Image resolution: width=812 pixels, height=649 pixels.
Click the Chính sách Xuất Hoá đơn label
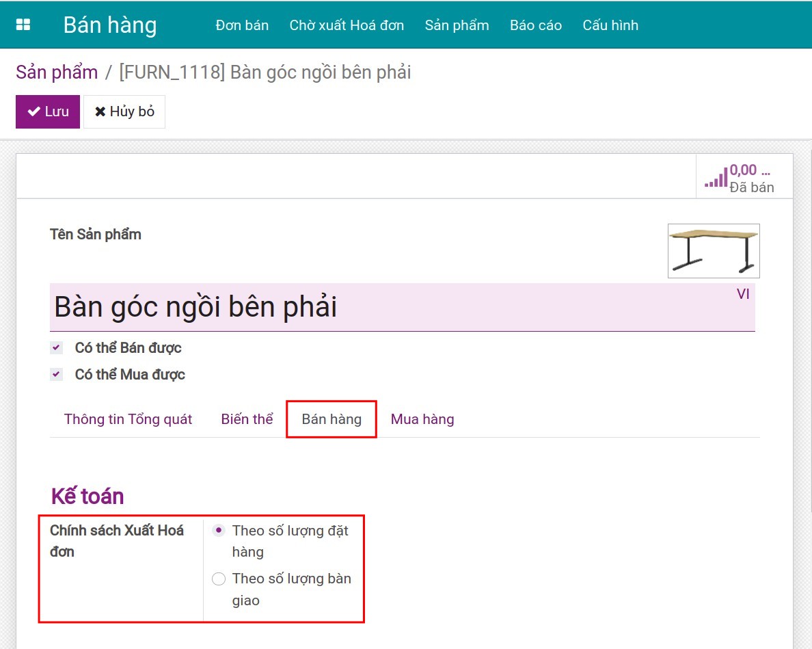click(117, 541)
